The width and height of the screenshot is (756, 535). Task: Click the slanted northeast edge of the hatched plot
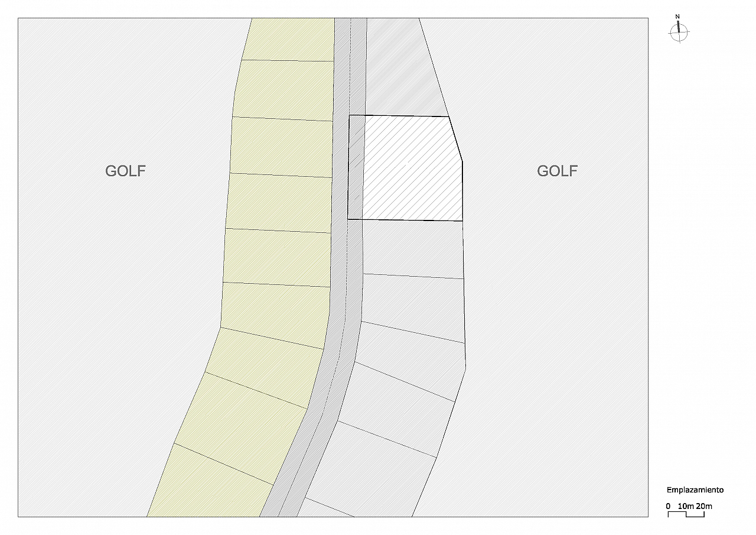click(456, 138)
